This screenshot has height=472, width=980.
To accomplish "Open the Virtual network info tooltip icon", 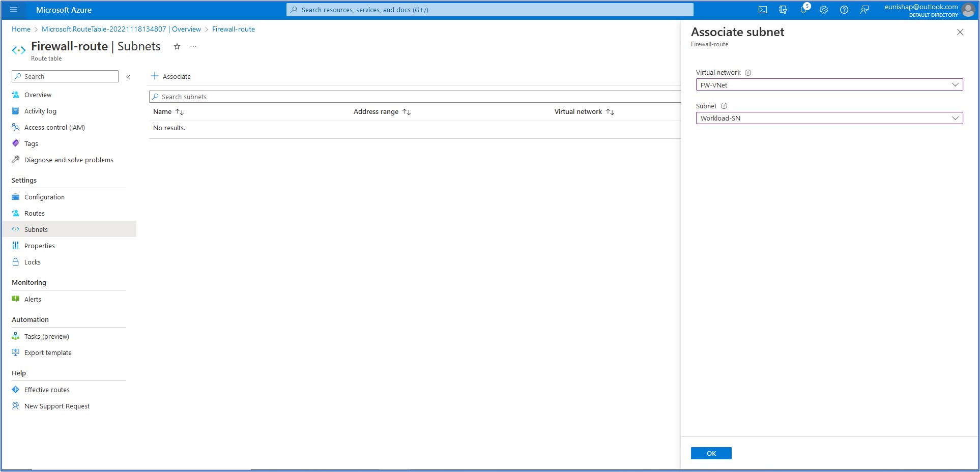I will coord(748,72).
